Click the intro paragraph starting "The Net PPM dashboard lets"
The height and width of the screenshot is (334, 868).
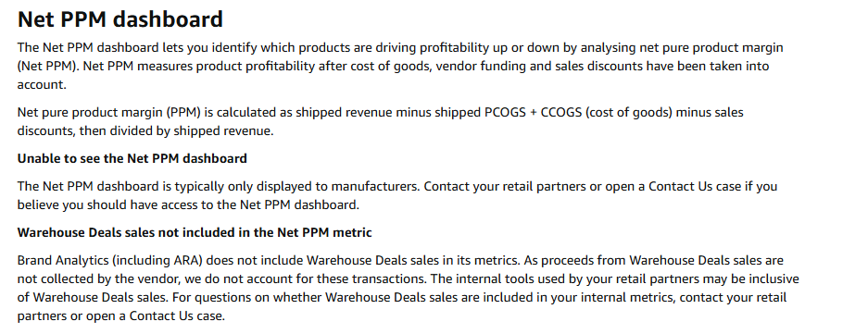pos(400,66)
